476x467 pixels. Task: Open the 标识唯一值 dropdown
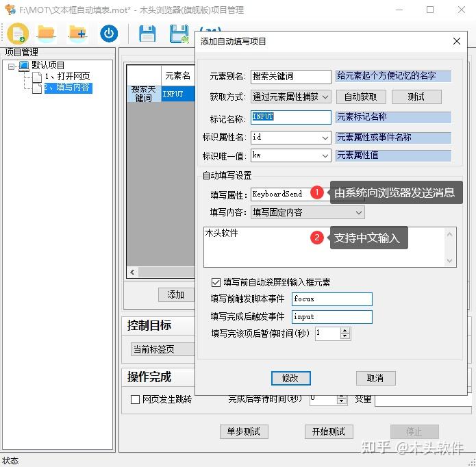coord(290,155)
